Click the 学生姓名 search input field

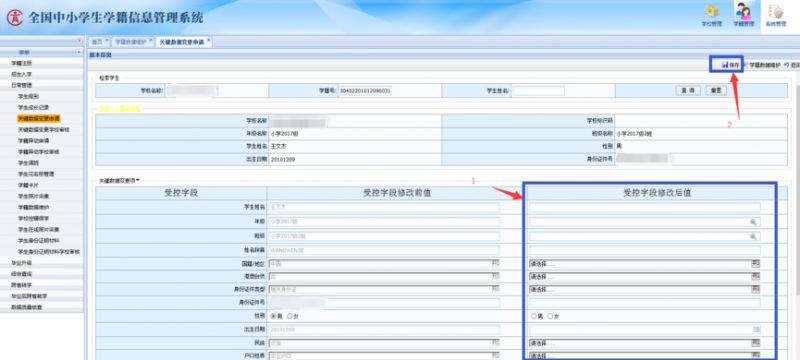(538, 91)
